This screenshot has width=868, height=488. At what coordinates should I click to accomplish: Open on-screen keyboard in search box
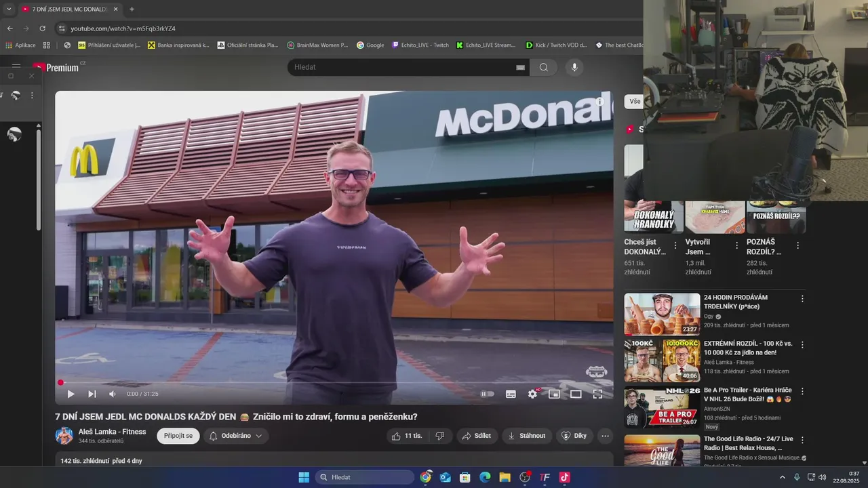(520, 68)
